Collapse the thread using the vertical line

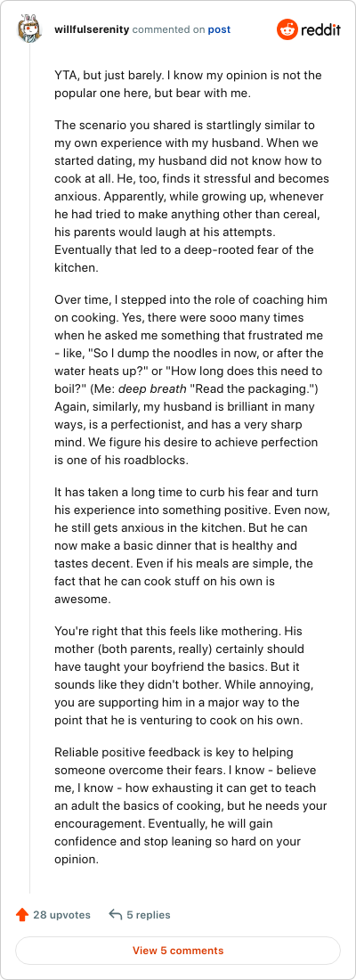click(x=30, y=469)
